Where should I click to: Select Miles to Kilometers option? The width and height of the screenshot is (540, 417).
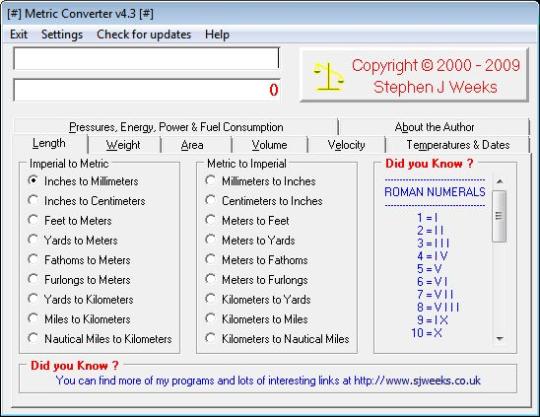79,319
